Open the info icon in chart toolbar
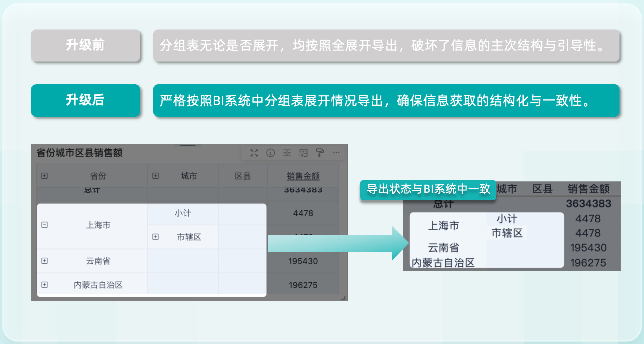Image resolution: width=644 pixels, height=344 pixels. [270, 153]
